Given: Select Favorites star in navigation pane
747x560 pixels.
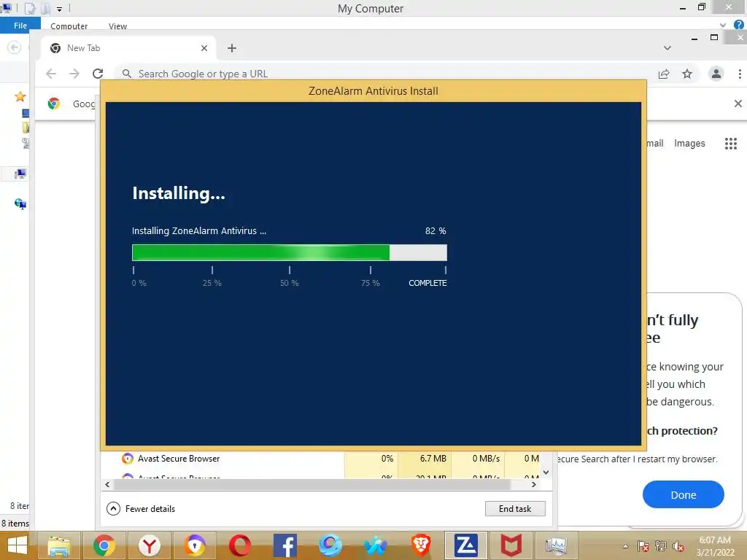Looking at the screenshot, I should (x=20, y=97).
